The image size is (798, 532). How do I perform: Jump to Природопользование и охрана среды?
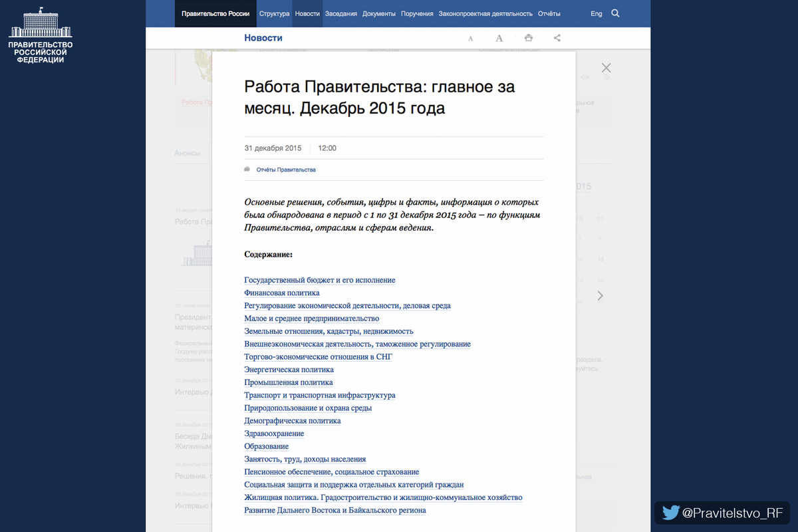pos(308,408)
